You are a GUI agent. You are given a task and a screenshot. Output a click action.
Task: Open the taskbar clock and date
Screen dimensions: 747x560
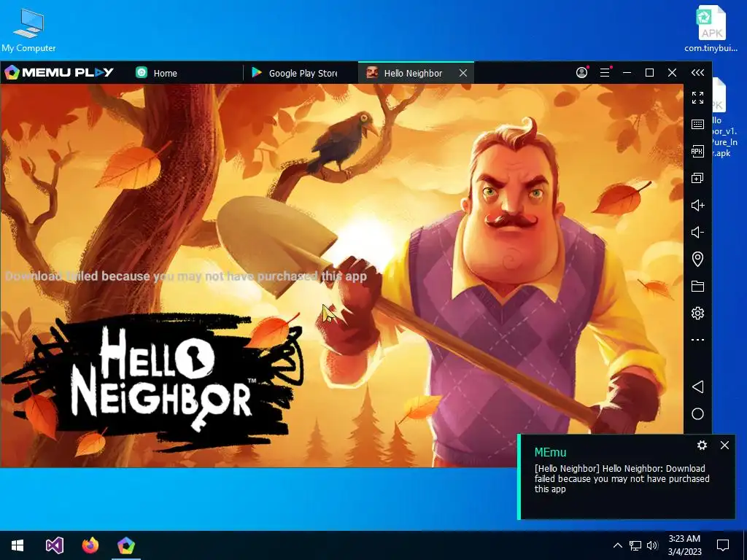[x=684, y=545]
